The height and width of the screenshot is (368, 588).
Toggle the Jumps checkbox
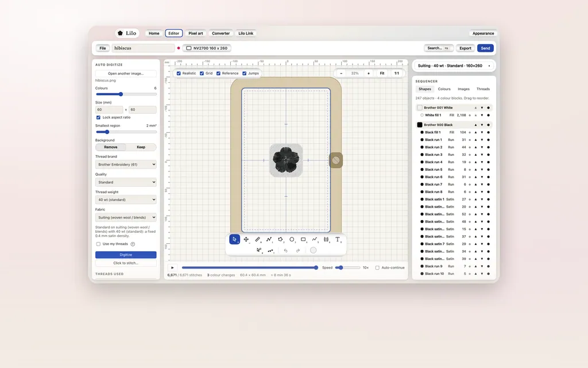245,73
